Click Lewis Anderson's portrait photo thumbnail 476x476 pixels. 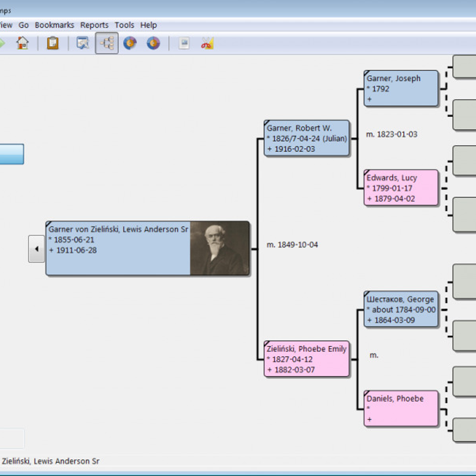220,248
